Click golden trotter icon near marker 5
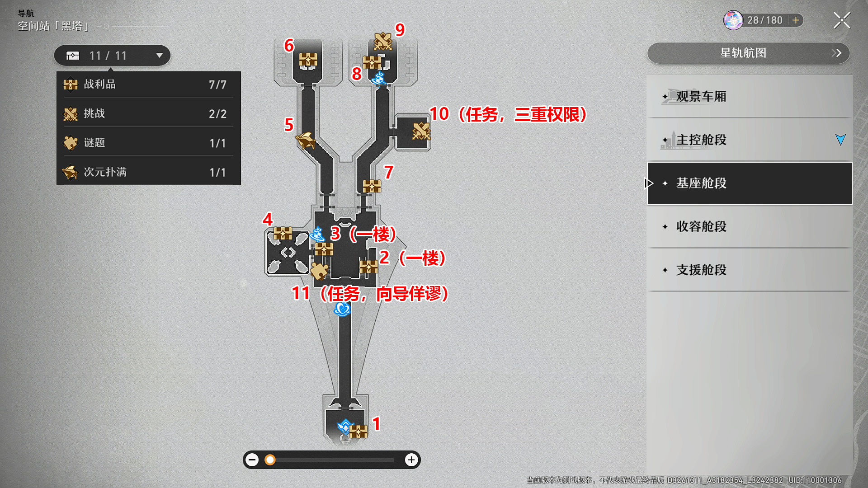Viewport: 868px width, 488px height. click(305, 140)
